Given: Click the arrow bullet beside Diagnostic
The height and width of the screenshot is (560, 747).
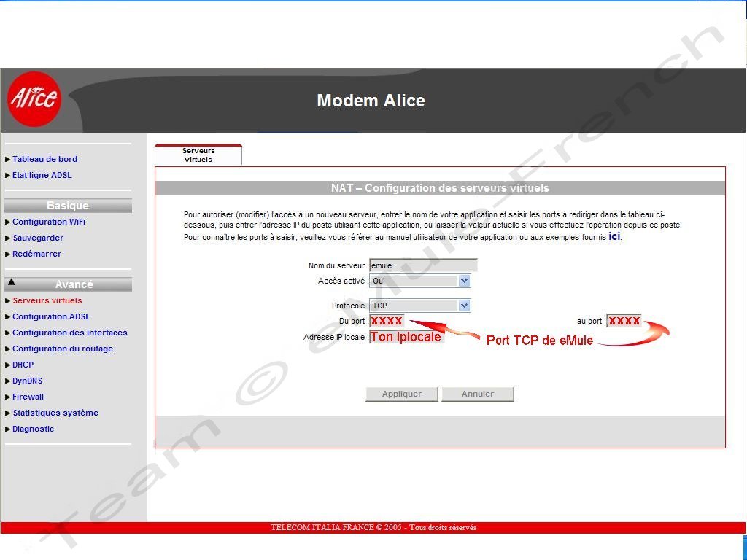Looking at the screenshot, I should pos(7,429).
